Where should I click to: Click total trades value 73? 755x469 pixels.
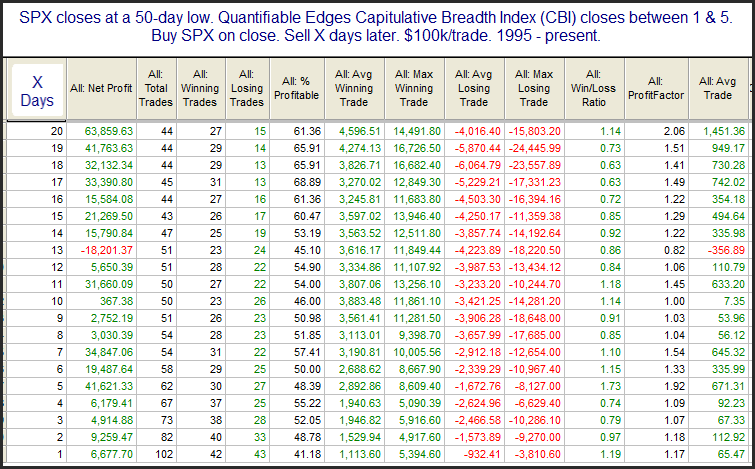(167, 420)
